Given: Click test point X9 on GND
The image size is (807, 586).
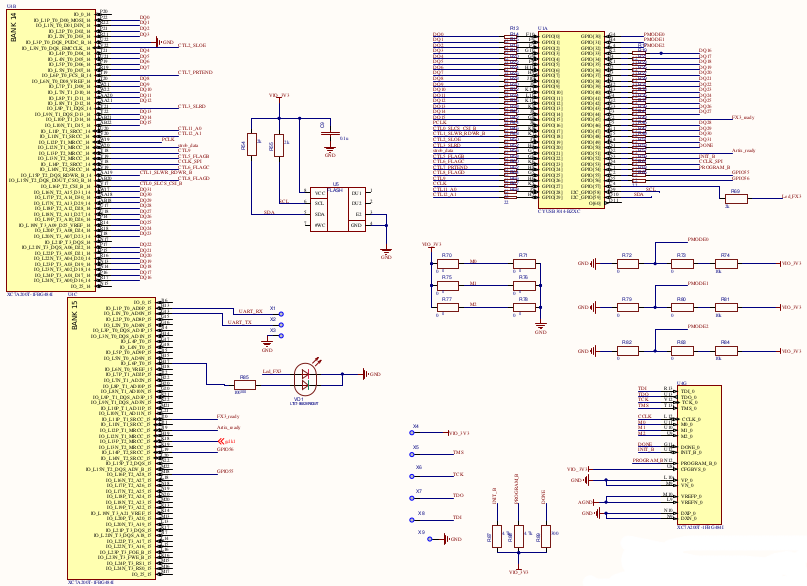Looking at the screenshot, I should [430, 539].
